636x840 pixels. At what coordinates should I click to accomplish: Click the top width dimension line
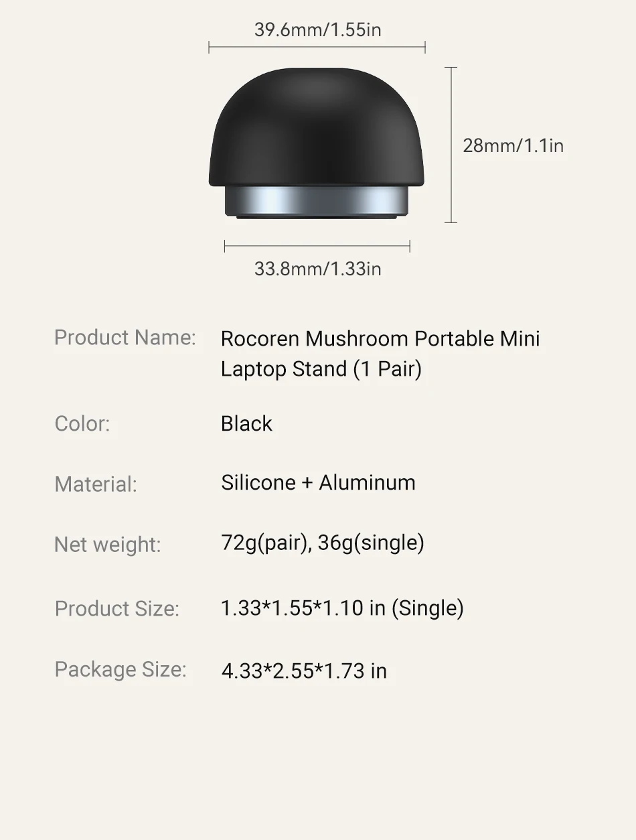click(x=317, y=47)
